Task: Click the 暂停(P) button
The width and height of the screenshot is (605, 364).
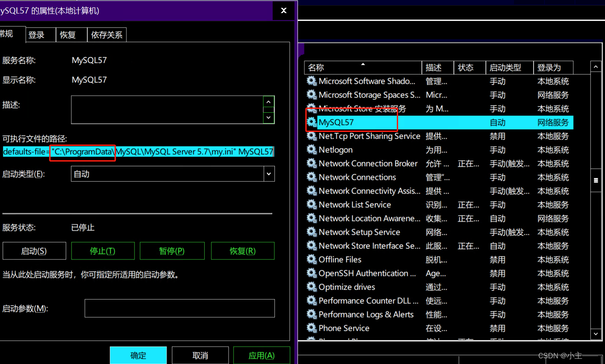Action: coord(172,251)
